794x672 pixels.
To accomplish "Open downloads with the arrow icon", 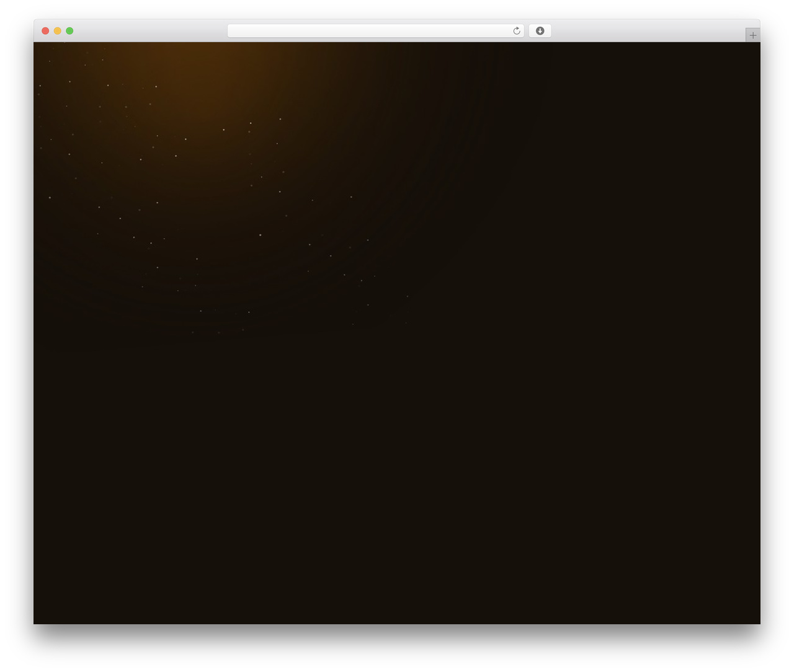I will (540, 31).
